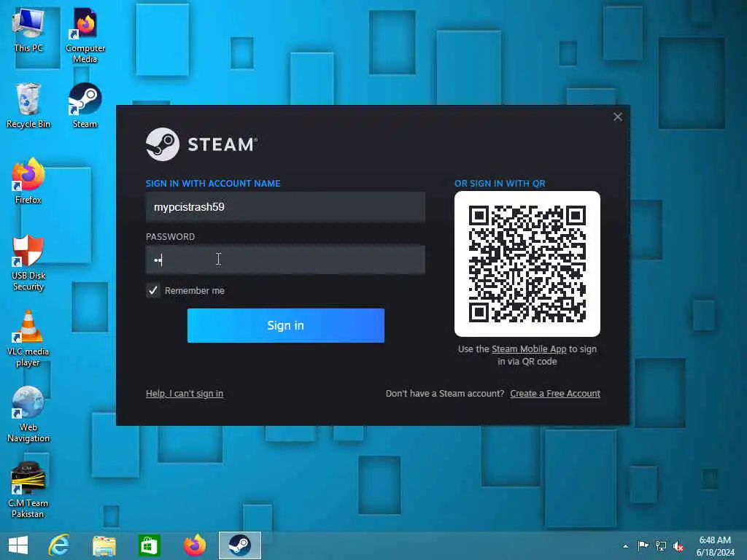
Task: Open the This PC desktop icon
Action: 28,29
